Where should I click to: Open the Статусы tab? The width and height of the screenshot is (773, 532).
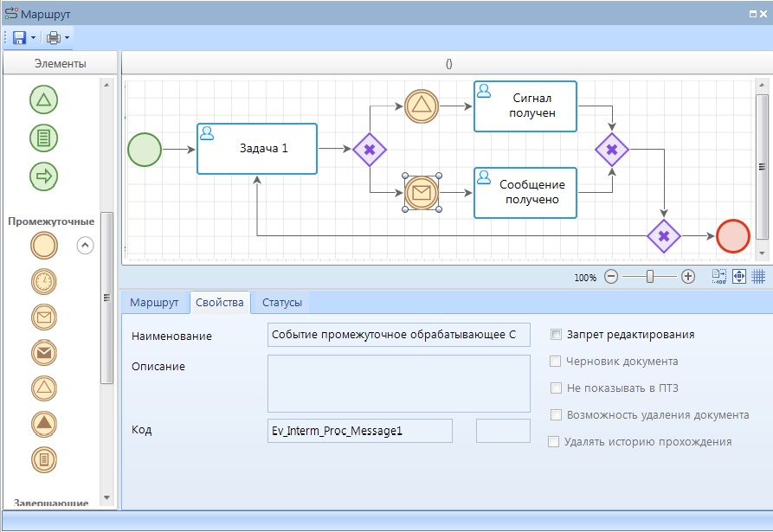[x=282, y=303]
